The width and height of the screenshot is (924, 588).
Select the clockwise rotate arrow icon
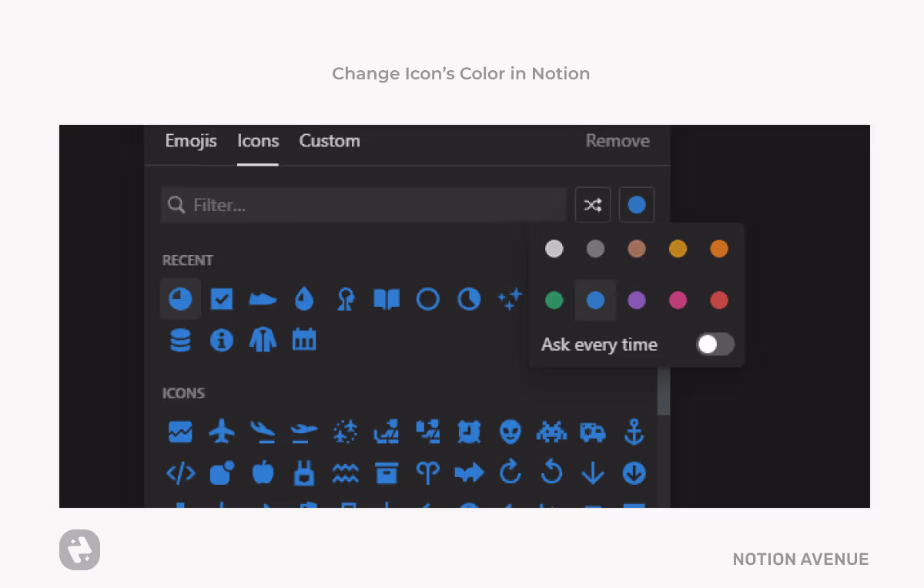pos(510,472)
